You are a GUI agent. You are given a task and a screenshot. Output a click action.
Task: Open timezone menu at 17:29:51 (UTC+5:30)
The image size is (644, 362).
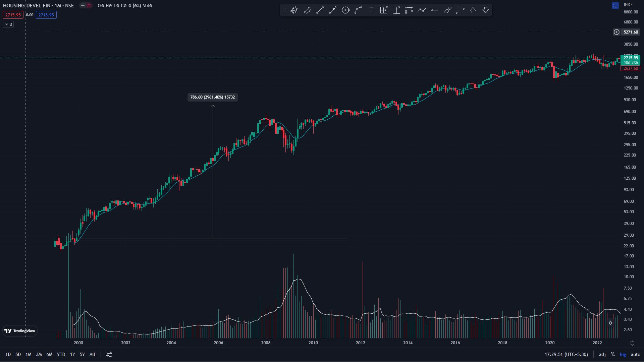coord(566,354)
